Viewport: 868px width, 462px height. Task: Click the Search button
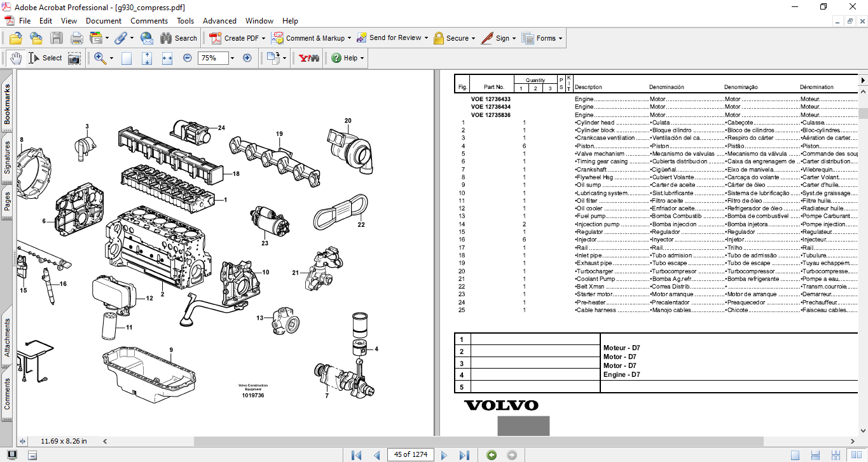(179, 38)
